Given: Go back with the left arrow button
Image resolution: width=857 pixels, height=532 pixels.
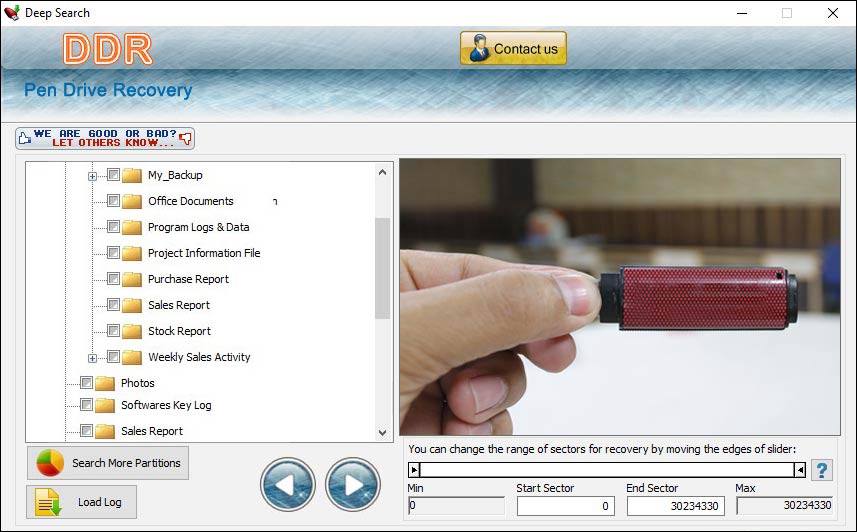Looking at the screenshot, I should pyautogui.click(x=287, y=484).
